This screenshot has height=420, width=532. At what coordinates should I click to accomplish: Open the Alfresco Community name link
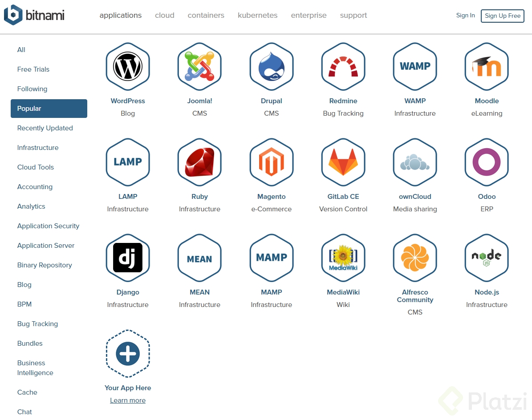click(415, 296)
